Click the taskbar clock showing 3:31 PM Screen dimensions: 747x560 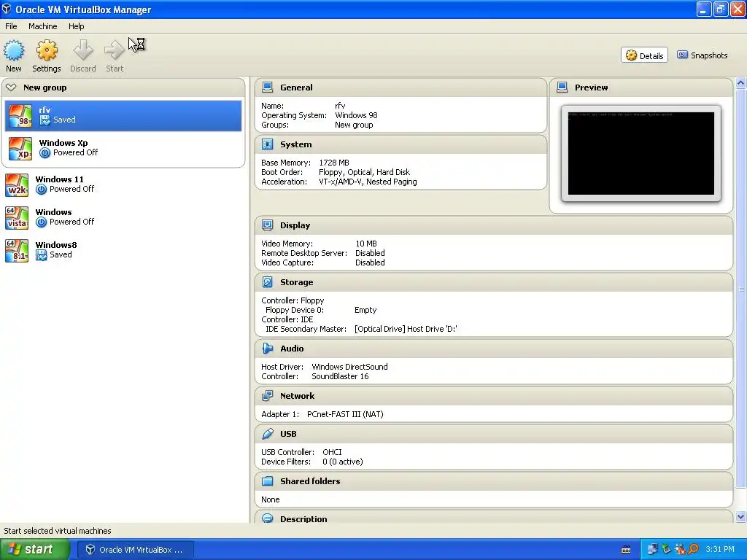tap(720, 550)
